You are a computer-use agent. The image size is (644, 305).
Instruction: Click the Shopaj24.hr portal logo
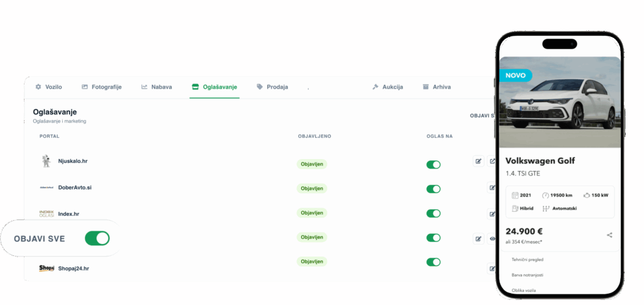coord(47,268)
